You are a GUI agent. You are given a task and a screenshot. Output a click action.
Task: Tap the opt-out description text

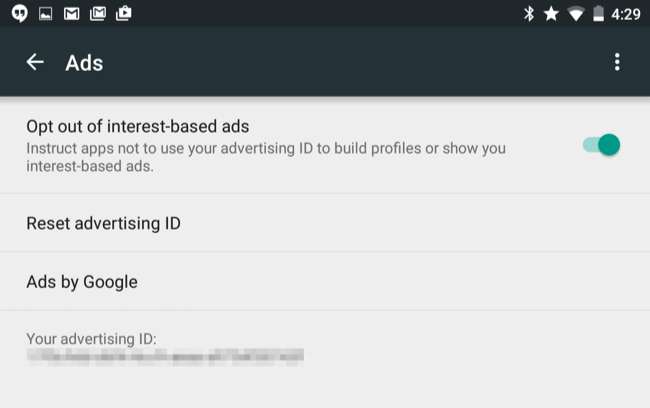[265, 158]
